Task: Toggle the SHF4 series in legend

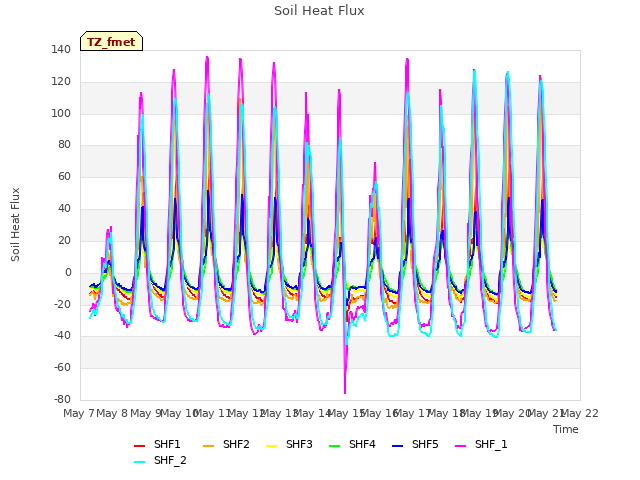Action: click(352, 444)
